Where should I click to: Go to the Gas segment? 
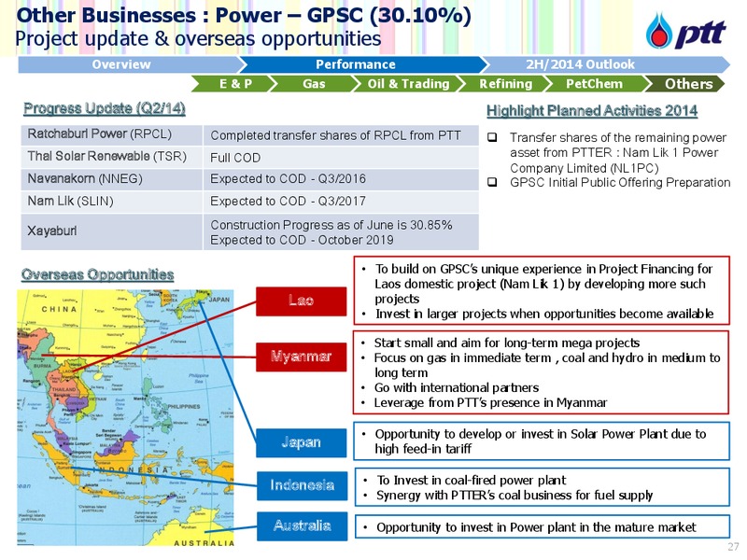(314, 84)
